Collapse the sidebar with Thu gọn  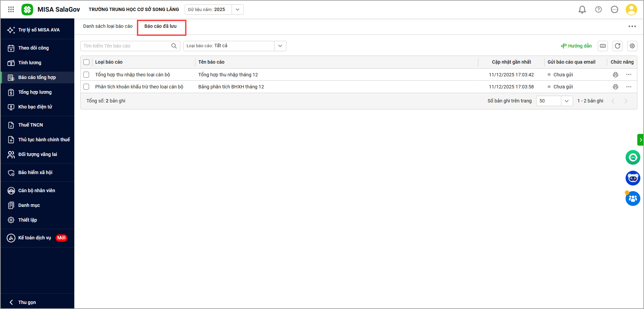[x=27, y=302]
